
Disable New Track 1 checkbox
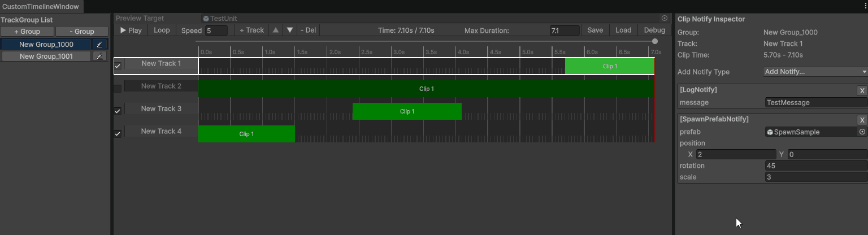118,66
